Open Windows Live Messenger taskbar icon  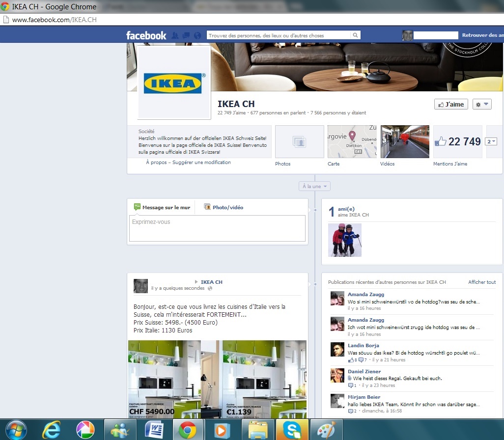120,430
